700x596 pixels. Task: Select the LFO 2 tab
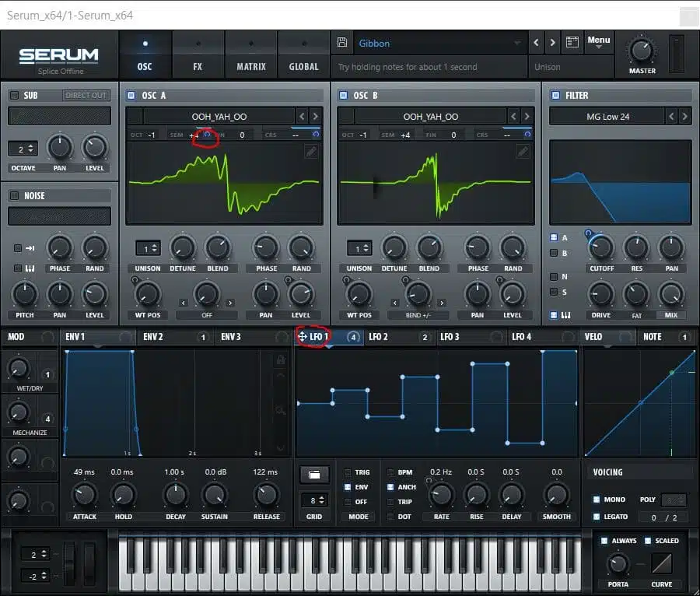(x=400, y=337)
